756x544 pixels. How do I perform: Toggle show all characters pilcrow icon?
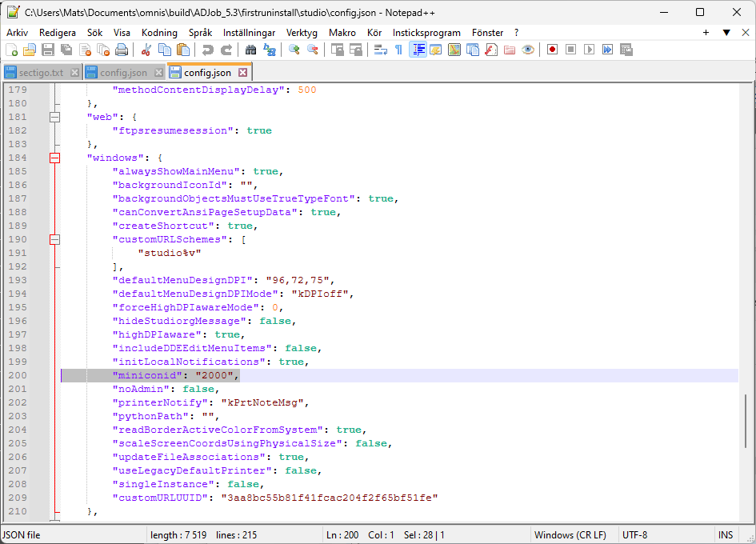[x=398, y=50]
